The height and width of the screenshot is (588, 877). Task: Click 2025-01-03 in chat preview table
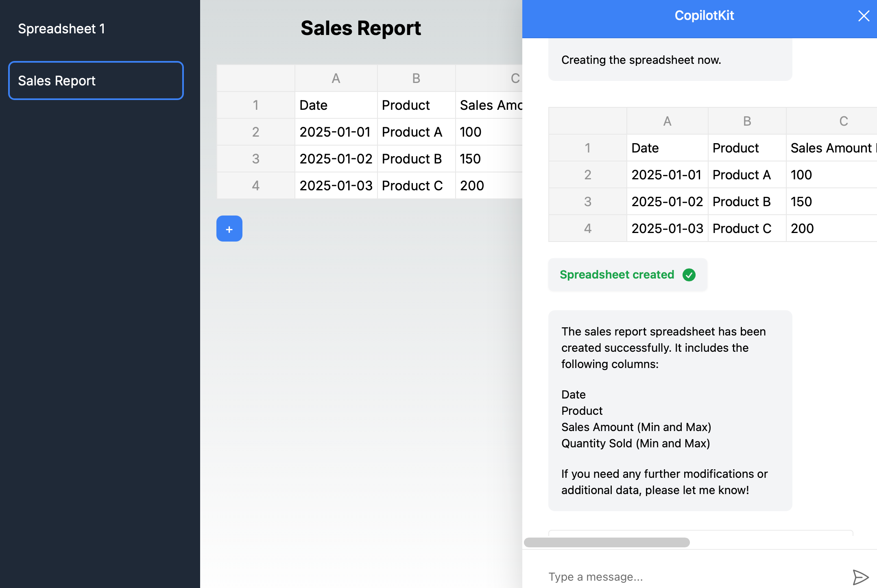(668, 228)
